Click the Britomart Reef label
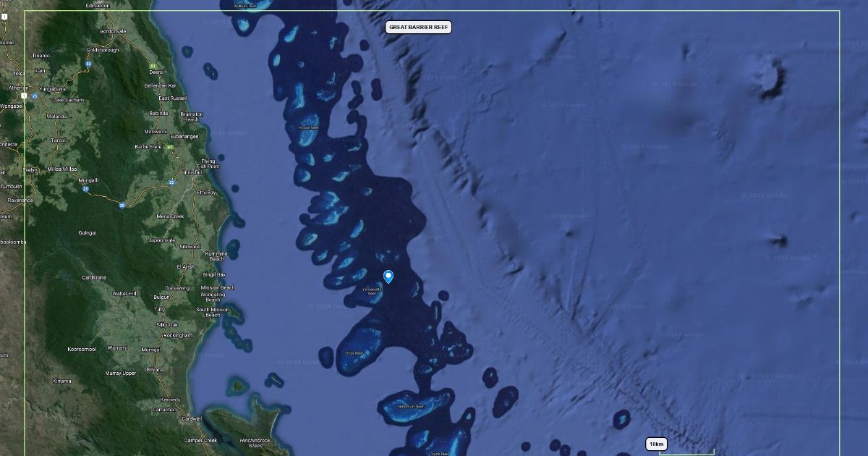 coord(411,407)
